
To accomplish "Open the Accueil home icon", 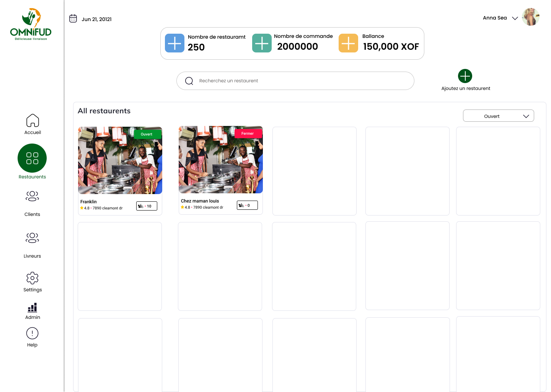I will 33,120.
